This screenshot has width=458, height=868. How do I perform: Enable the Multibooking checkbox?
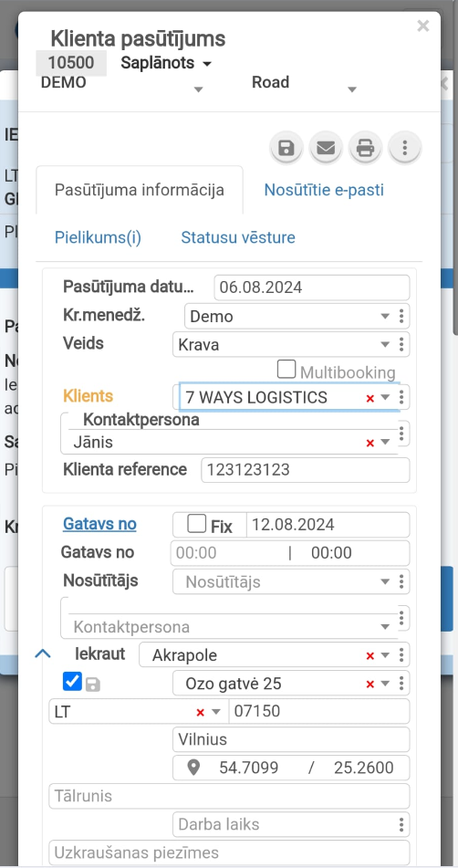pyautogui.click(x=286, y=370)
